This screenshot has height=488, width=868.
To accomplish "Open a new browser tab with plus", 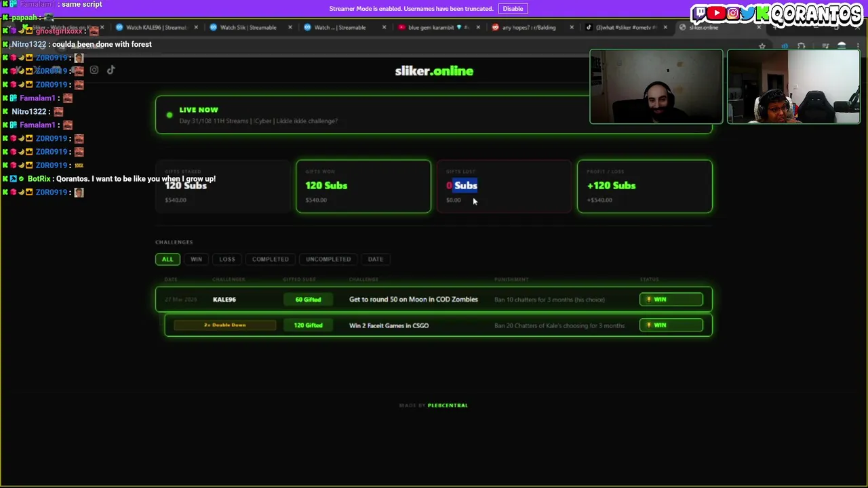I will (776, 27).
